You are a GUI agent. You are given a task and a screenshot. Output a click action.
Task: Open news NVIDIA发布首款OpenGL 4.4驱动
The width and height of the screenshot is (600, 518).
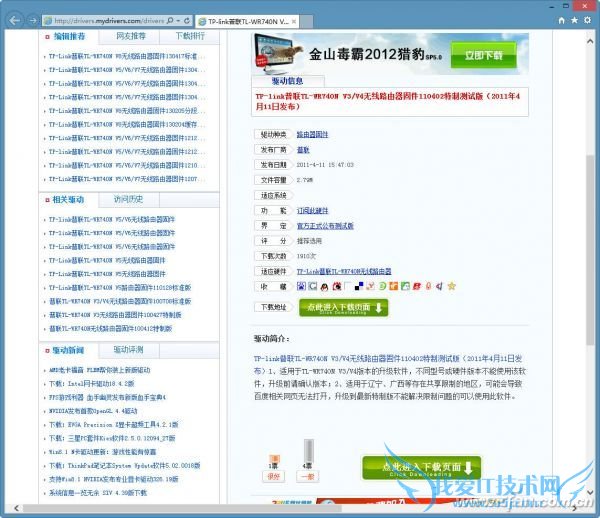[x=93, y=411]
